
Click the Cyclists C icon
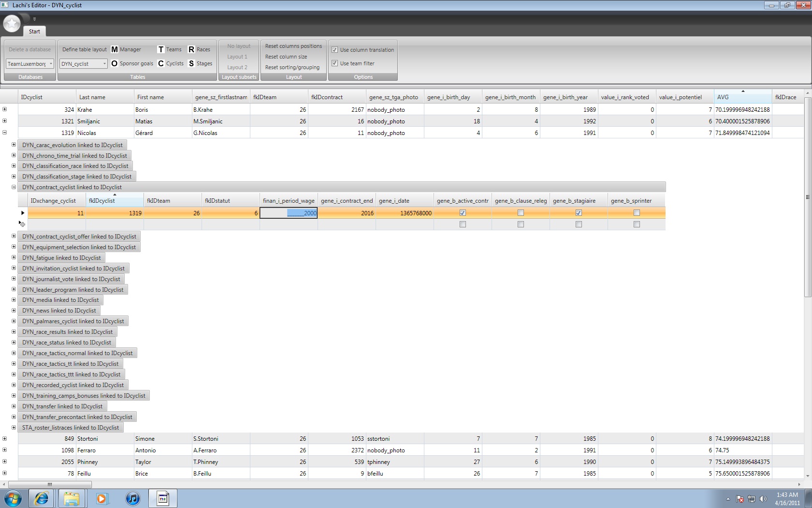tap(161, 63)
